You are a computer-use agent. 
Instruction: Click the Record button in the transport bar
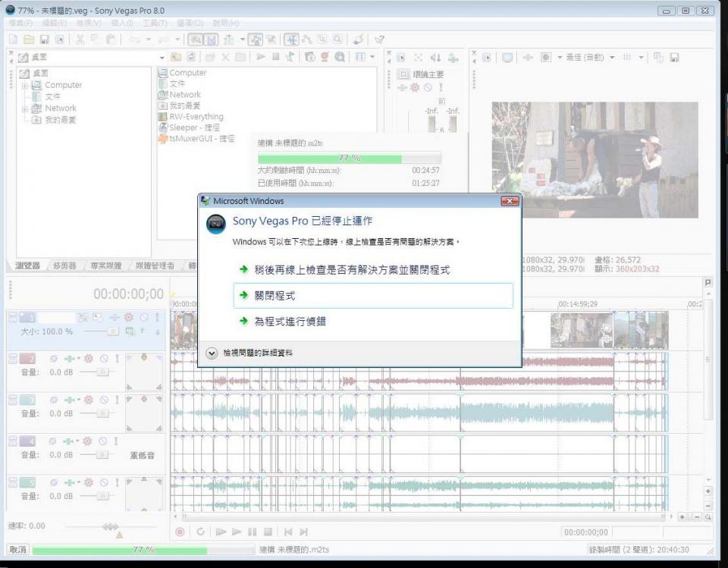[x=180, y=531]
